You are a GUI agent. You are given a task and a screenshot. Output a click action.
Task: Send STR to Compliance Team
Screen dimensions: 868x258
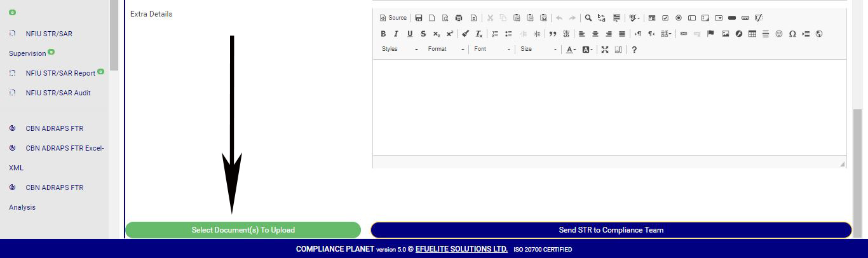tap(611, 230)
